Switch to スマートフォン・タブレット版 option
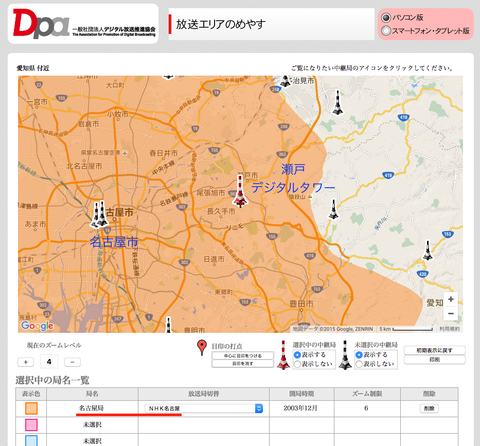Image resolution: width=480 pixels, height=446 pixels. click(x=386, y=31)
